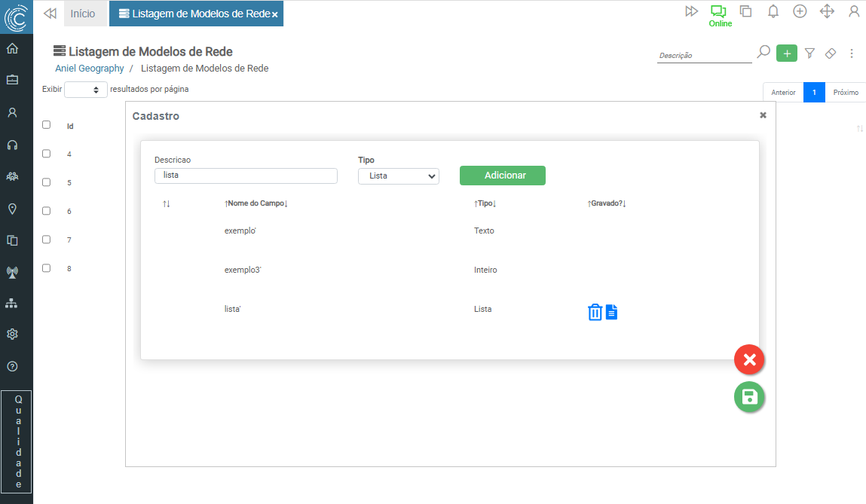Select the Listagem de Modelos de Rede tab
Viewport: 866px width, 504px height.
[x=194, y=14]
